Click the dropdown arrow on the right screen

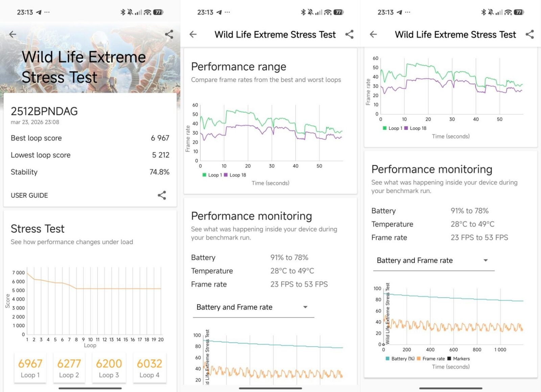coord(486,260)
